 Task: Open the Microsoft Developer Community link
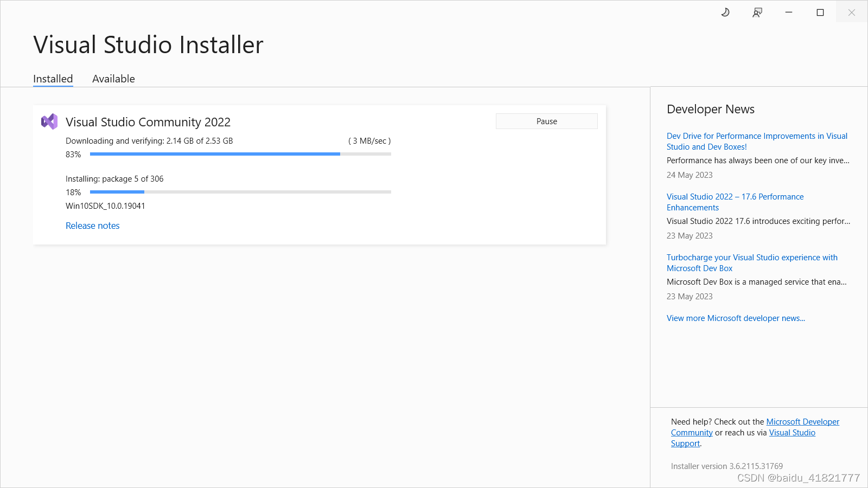coord(802,421)
